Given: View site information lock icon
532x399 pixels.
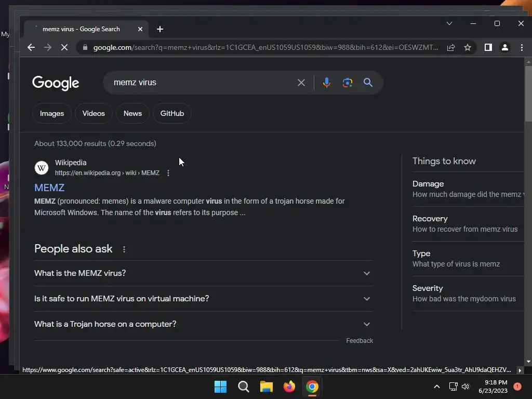Looking at the screenshot, I should click(x=85, y=47).
